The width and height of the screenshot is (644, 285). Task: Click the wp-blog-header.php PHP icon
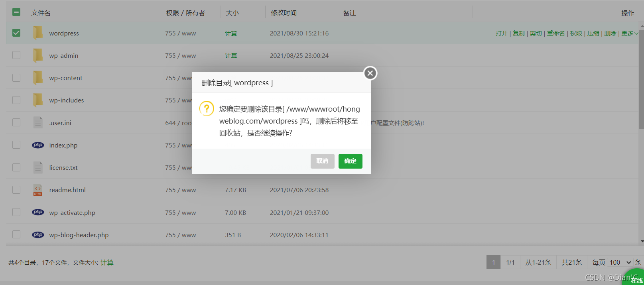[38, 235]
